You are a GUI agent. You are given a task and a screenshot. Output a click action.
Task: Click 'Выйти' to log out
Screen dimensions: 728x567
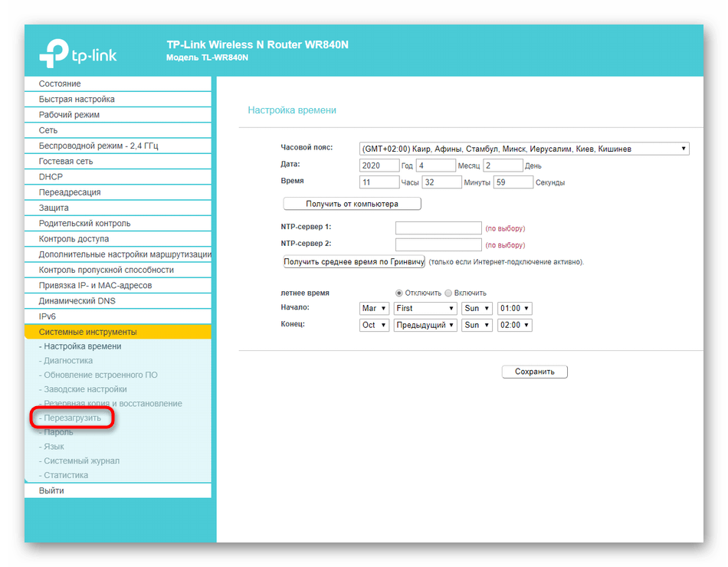pyautogui.click(x=51, y=490)
